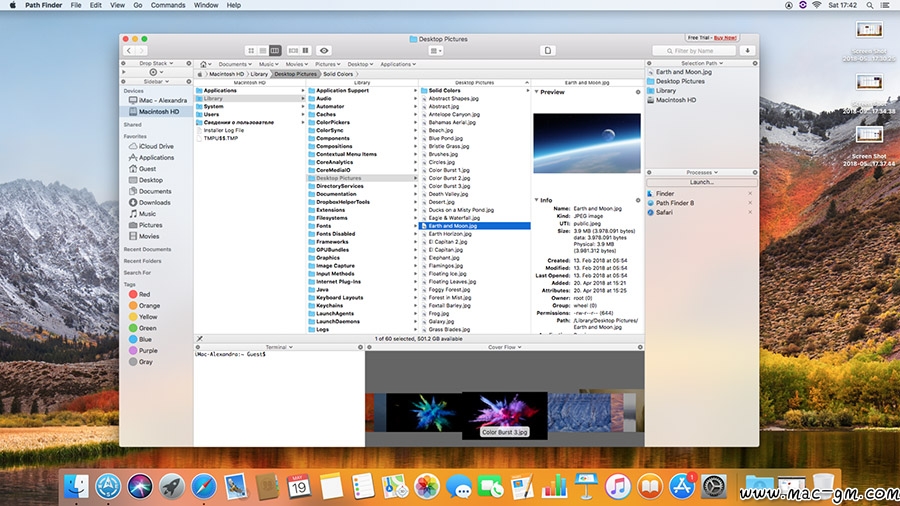Click the Drop Stack target circle icon
Screen dimensions: 900x506
pyautogui.click(x=153, y=72)
